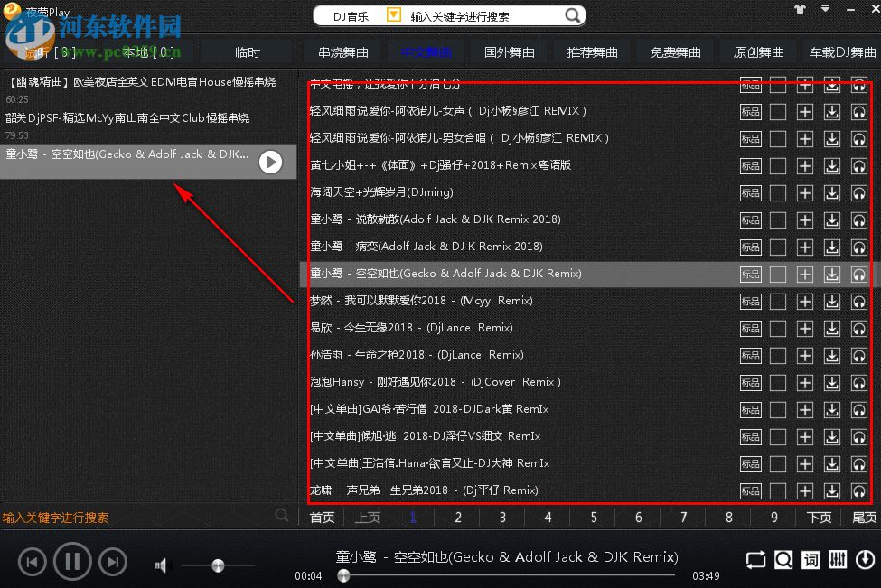Click the top keyword search field

click(x=483, y=16)
